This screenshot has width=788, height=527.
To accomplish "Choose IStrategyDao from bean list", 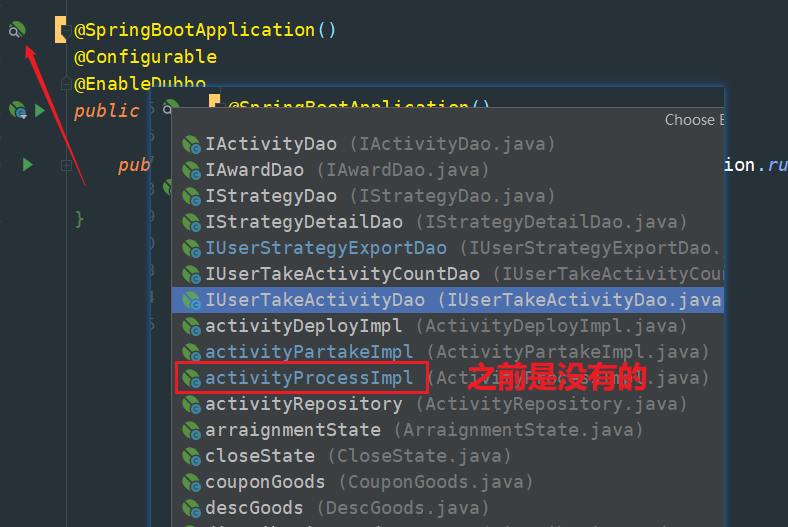I will point(447,196).
